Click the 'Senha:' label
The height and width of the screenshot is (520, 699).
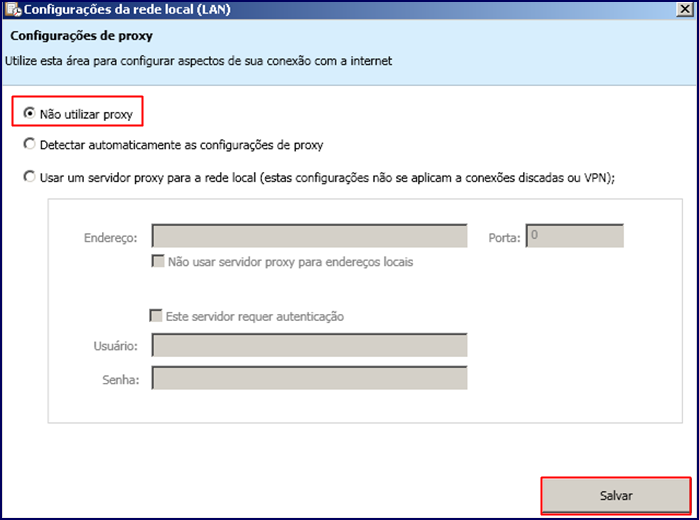click(x=120, y=380)
